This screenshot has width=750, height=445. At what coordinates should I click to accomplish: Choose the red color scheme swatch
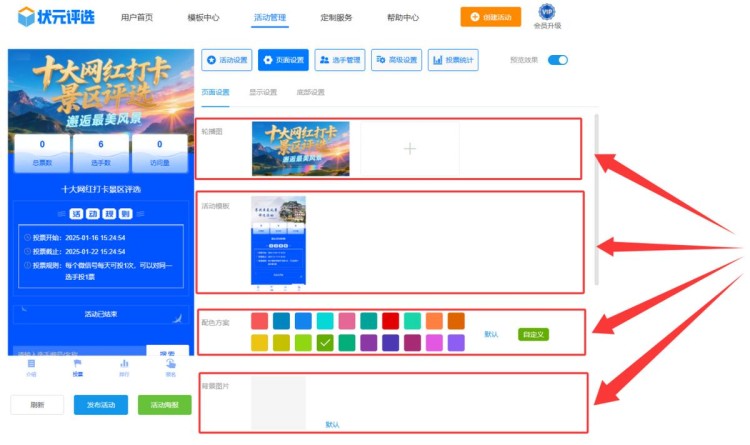pyautogui.click(x=391, y=321)
